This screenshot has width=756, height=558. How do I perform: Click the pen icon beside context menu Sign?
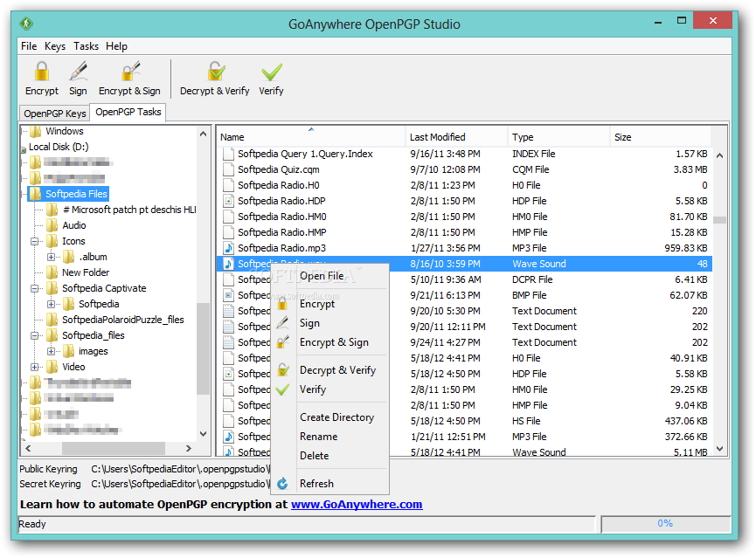282,323
